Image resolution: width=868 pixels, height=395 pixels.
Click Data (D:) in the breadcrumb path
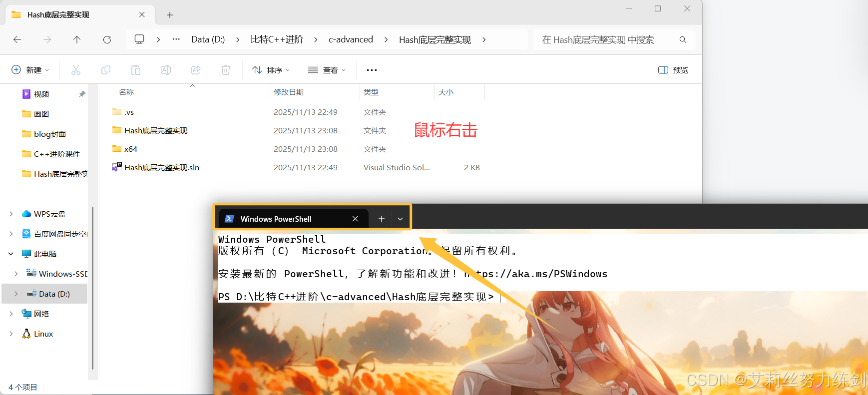[x=208, y=39]
